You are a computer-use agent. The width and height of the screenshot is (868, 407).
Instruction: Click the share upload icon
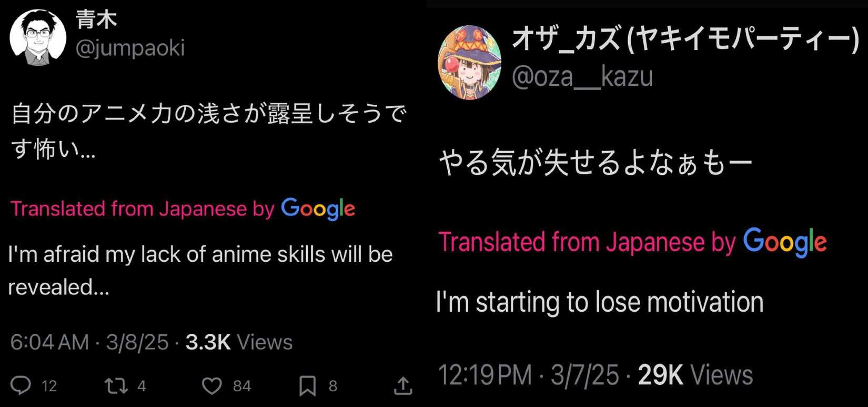coord(403,386)
